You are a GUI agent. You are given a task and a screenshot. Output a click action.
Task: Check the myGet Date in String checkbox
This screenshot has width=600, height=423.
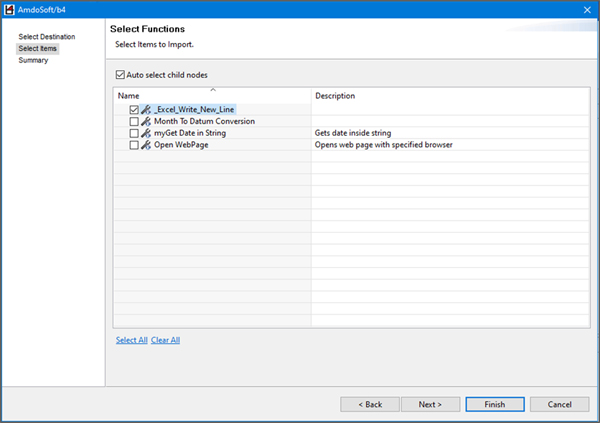(x=134, y=134)
